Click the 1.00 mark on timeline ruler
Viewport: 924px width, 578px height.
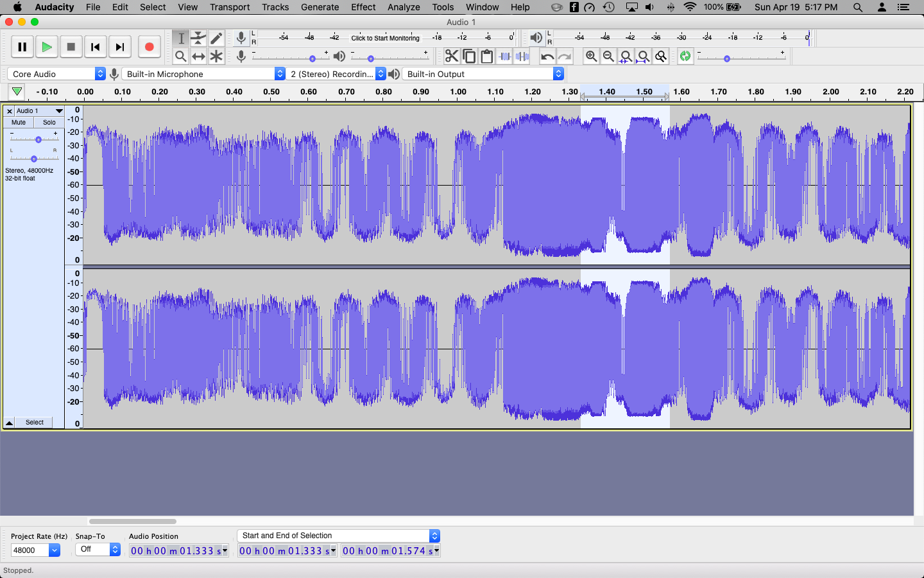point(458,92)
